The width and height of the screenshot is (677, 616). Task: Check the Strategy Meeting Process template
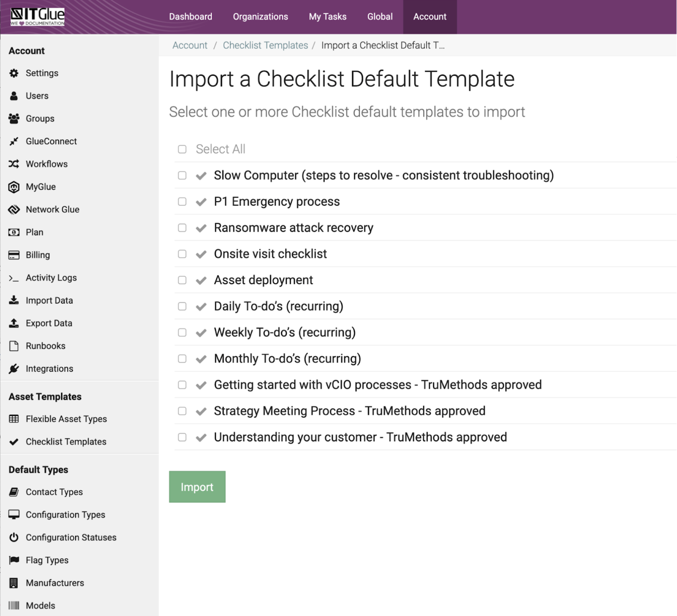pyautogui.click(x=182, y=411)
